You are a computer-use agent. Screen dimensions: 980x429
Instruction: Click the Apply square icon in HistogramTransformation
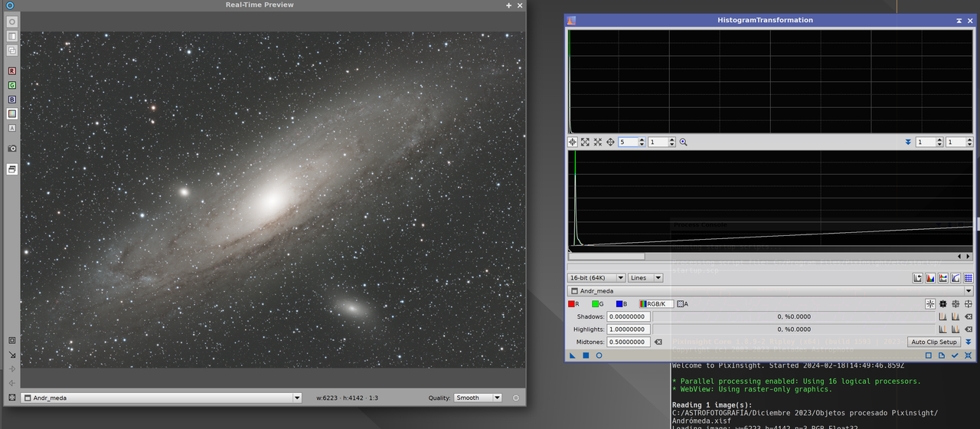[x=586, y=355]
